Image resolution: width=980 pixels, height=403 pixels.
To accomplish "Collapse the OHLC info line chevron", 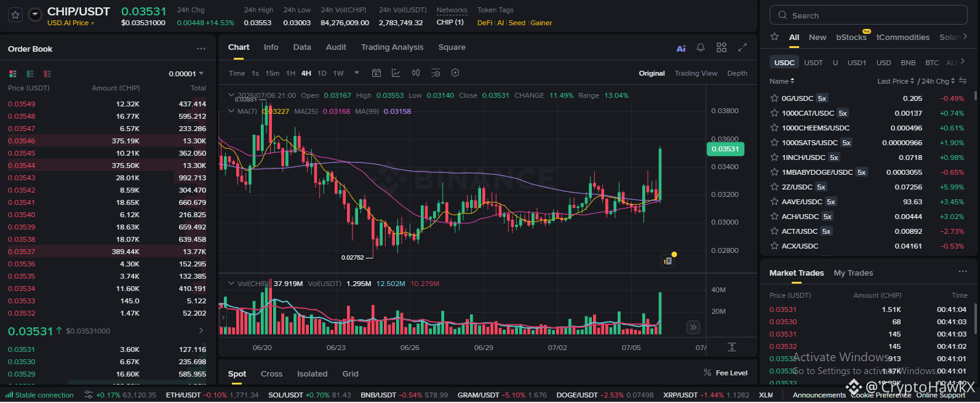I will click(231, 95).
